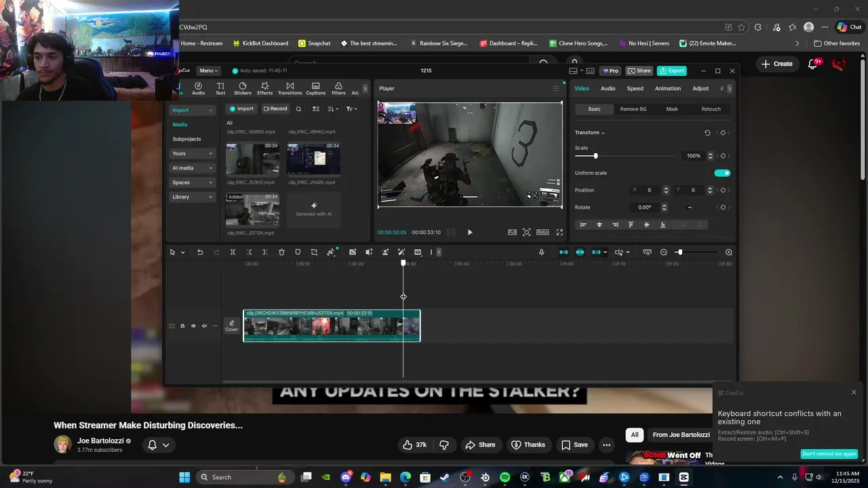Align the clip to the left
This screenshot has width=868, height=488.
[x=583, y=224]
